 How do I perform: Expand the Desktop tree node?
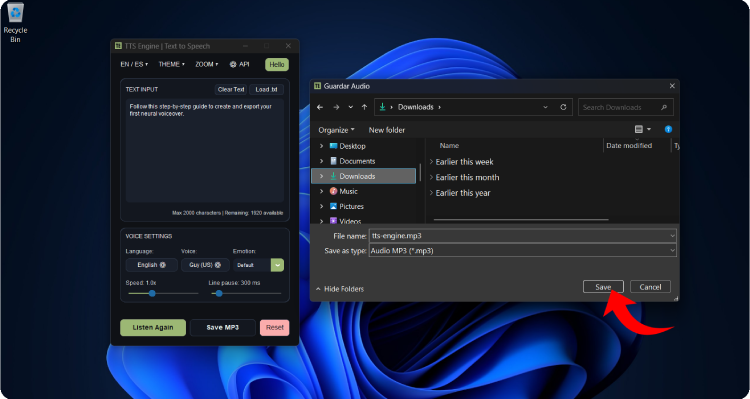(321, 146)
